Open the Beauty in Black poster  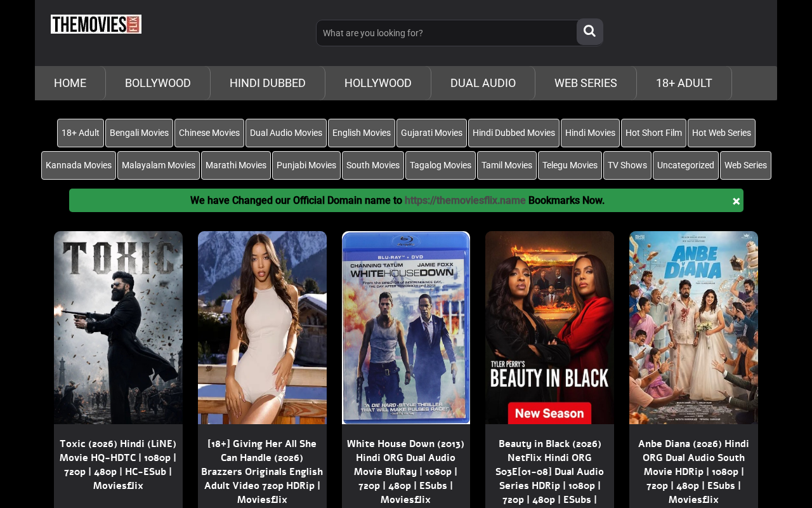[549, 328]
